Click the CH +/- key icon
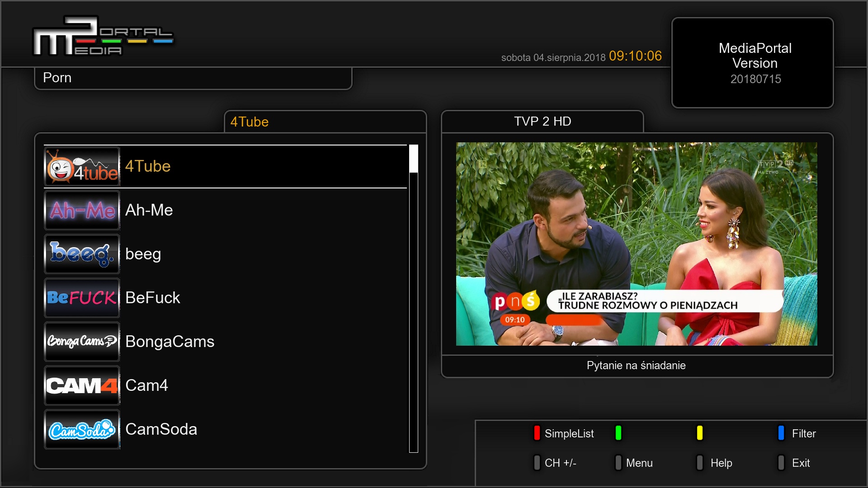The height and width of the screenshot is (488, 868). tap(537, 463)
